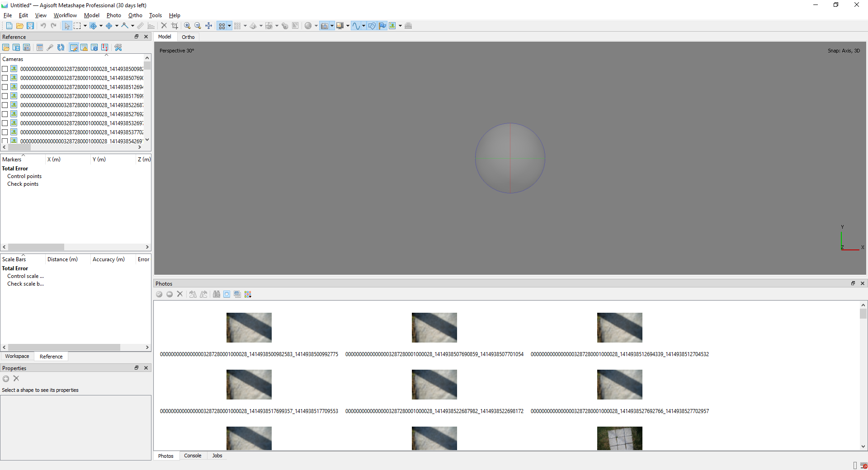Click the Import Reference icon

[6, 47]
